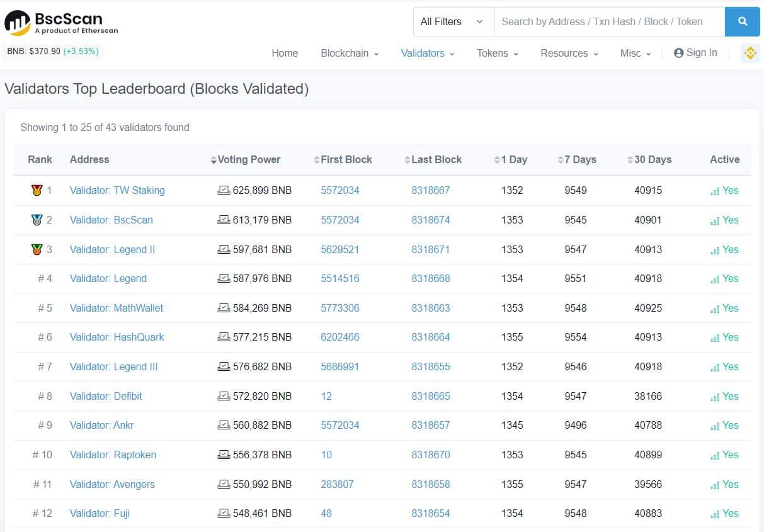Click 30 days value 39566
Image resolution: width=764 pixels, height=532 pixels.
click(648, 484)
